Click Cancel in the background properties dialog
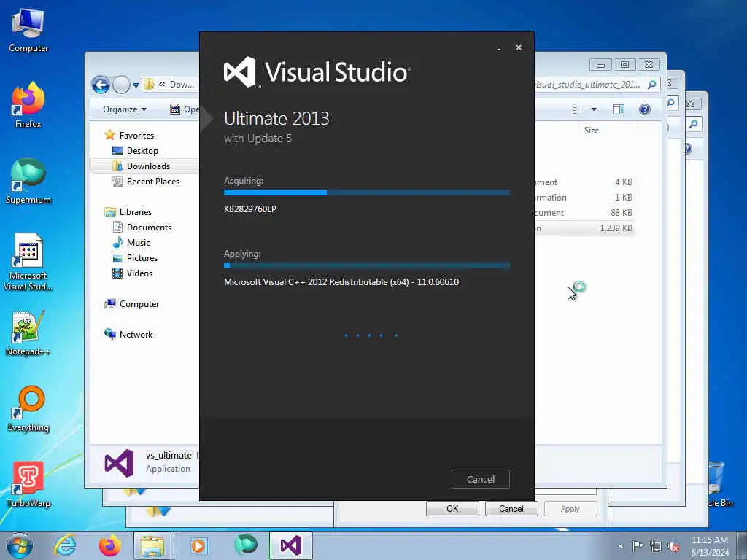This screenshot has height=560, width=747. click(511, 508)
